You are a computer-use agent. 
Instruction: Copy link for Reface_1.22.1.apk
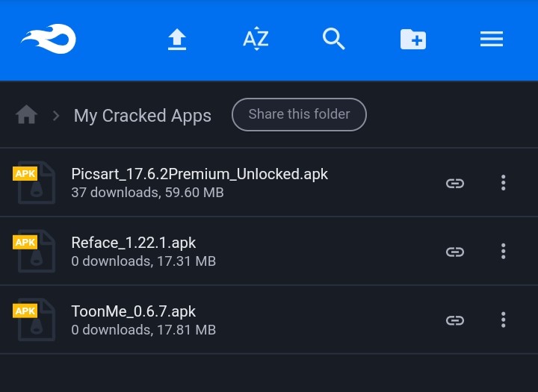click(x=455, y=252)
